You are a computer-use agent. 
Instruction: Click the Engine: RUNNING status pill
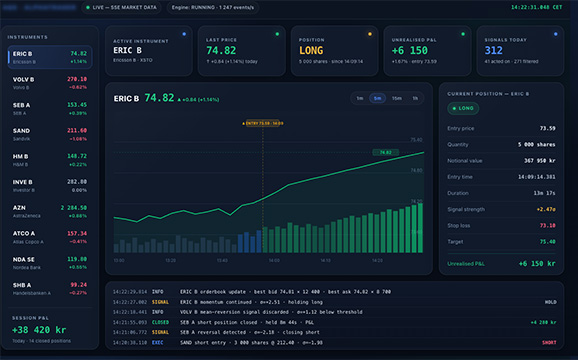tap(213, 7)
